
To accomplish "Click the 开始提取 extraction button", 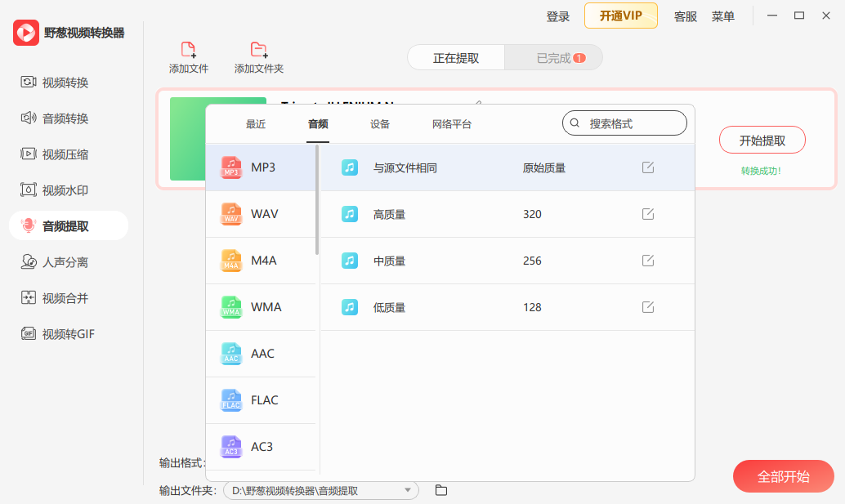I will 761,140.
